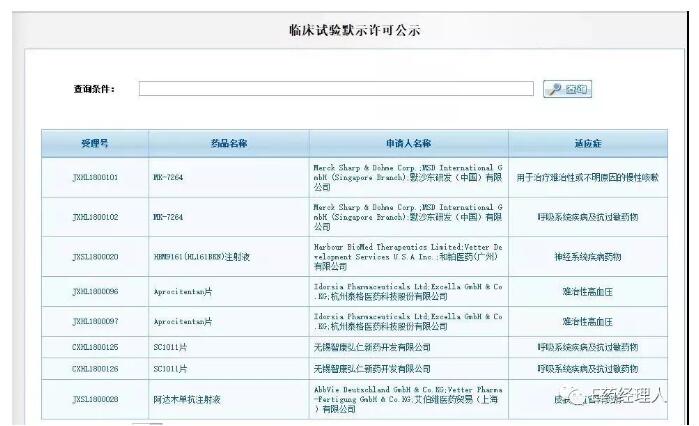This screenshot has height=426, width=699.
Task: Click the 申请人名称 column header
Action: pyautogui.click(x=408, y=144)
